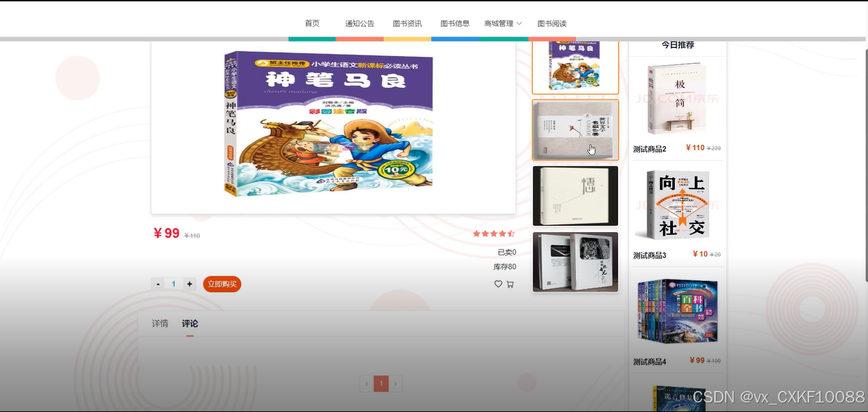The height and width of the screenshot is (412, 868).
Task: Add book to cart with cart icon
Action: pyautogui.click(x=510, y=284)
